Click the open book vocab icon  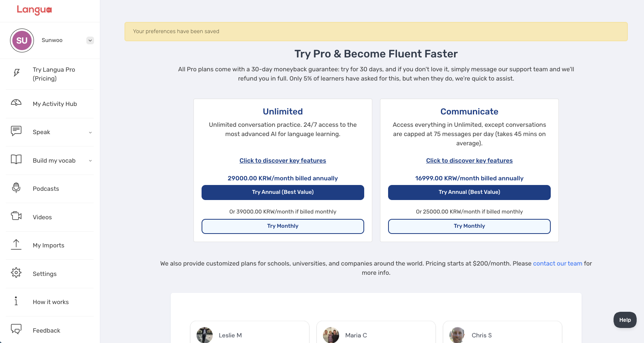click(x=16, y=160)
